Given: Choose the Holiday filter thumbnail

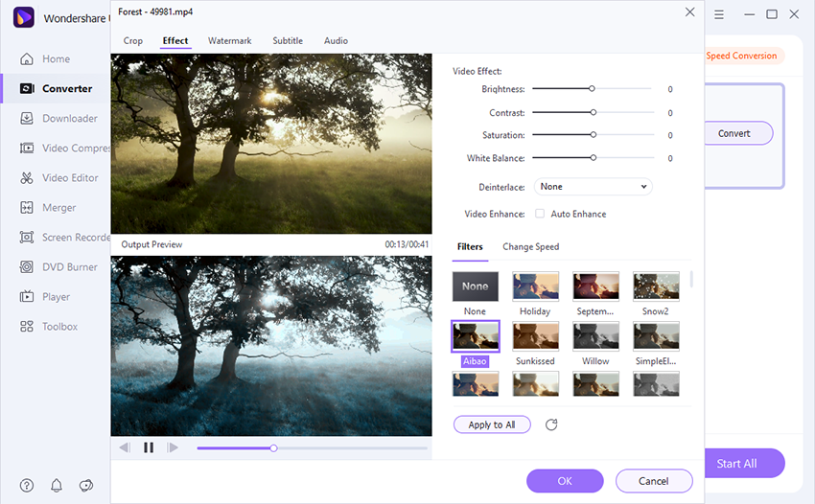Looking at the screenshot, I should coord(535,286).
